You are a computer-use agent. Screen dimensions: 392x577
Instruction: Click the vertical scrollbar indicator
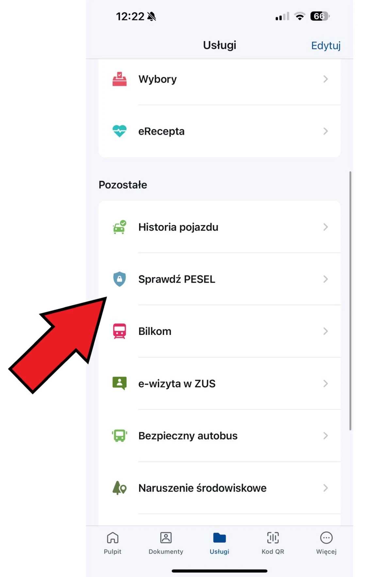click(x=351, y=301)
